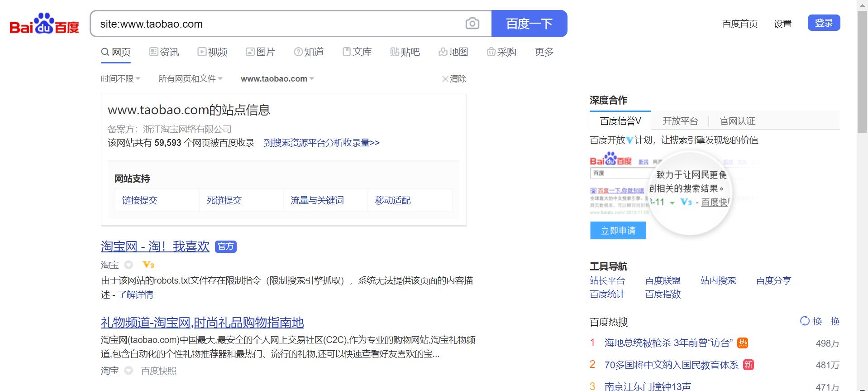Image resolution: width=868 pixels, height=391 pixels.
Task: Open image search camera icon
Action: coord(472,24)
